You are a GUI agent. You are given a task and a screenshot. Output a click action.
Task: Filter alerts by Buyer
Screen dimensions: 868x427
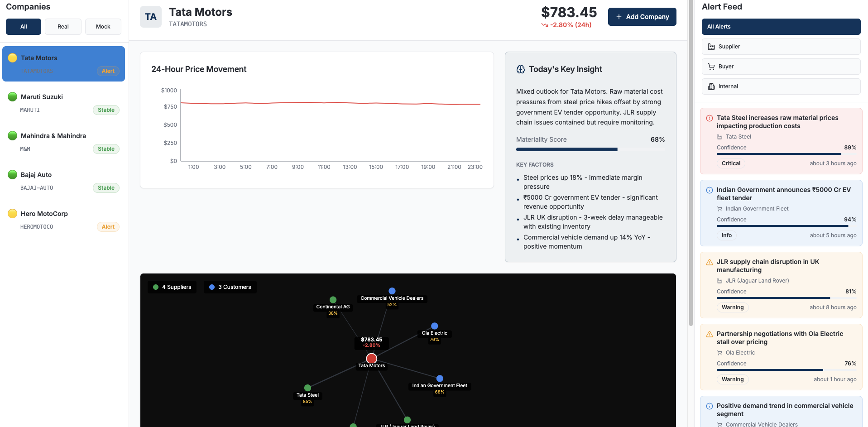781,67
